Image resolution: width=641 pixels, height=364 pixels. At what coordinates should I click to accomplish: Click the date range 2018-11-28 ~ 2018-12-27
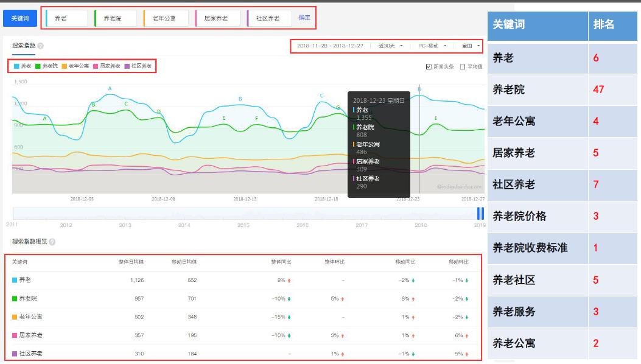[329, 46]
